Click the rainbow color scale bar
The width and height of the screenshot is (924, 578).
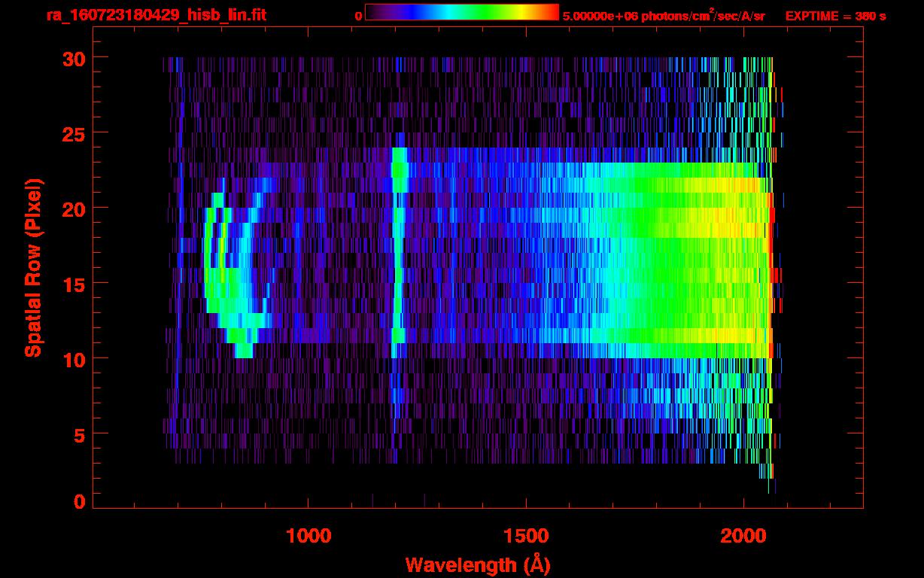point(461,12)
